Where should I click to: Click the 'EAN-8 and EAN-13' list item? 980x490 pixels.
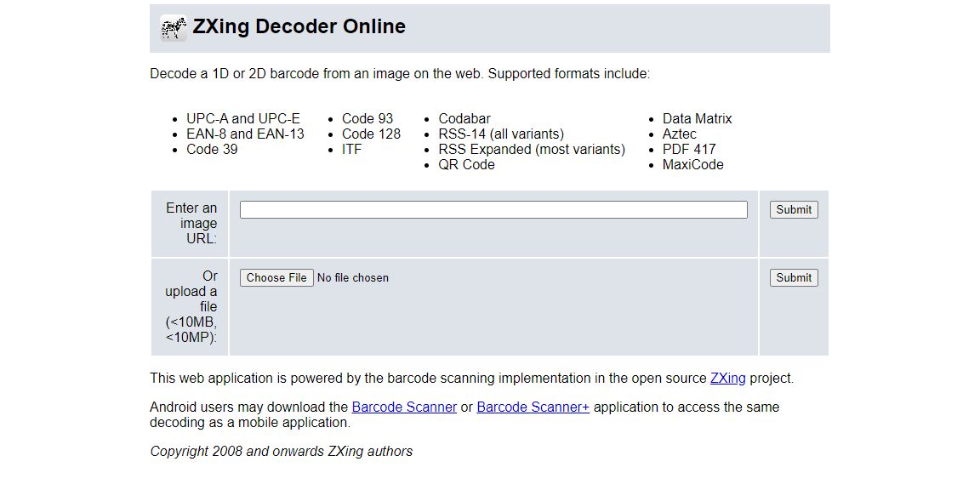click(x=245, y=134)
